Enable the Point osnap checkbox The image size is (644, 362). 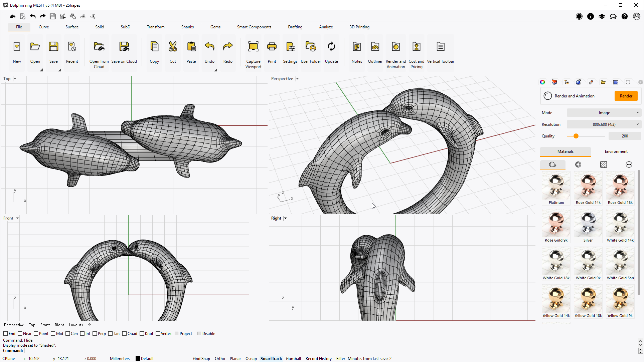(36, 333)
